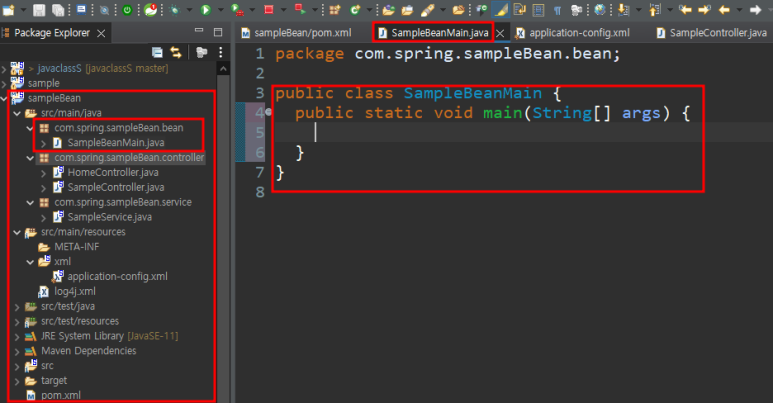Click the Open Type folder icon

tap(388, 9)
